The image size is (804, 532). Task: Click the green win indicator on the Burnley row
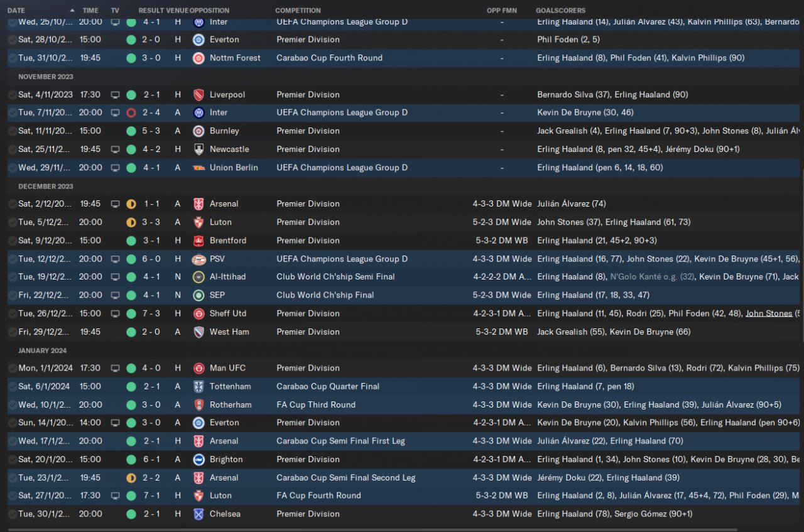point(131,131)
